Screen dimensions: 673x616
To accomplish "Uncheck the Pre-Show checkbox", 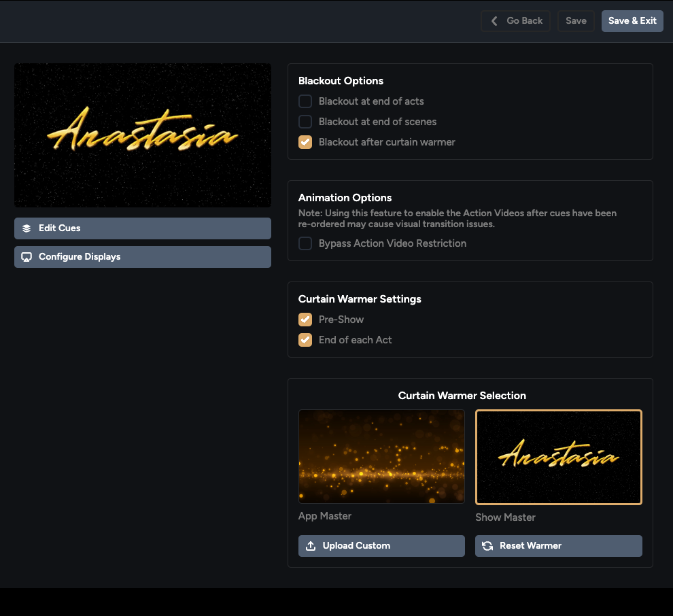I will [x=305, y=320].
